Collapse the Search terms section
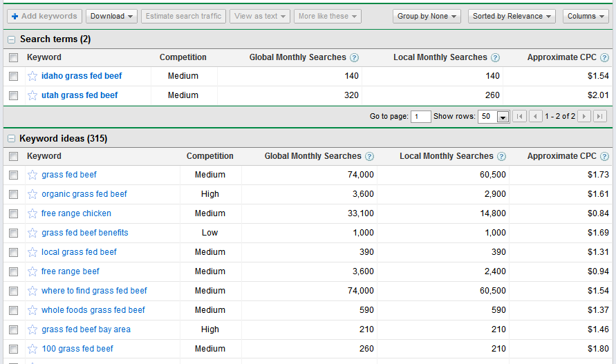This screenshot has width=616, height=364. 12,40
